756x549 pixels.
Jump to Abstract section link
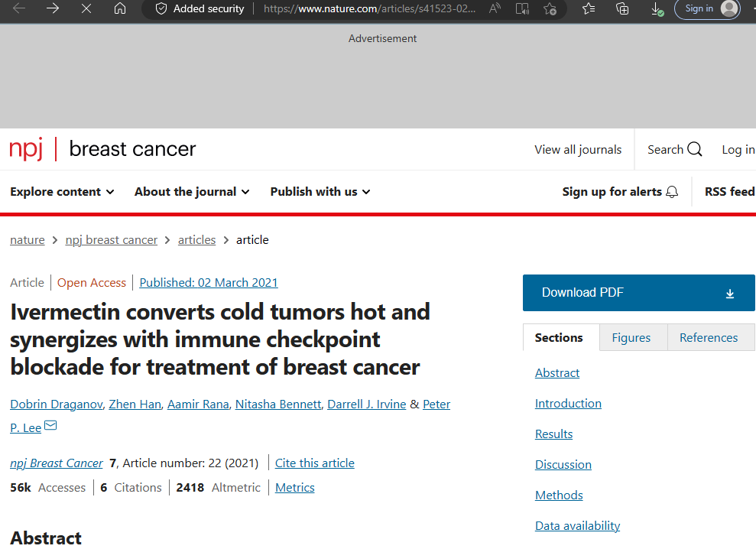tap(557, 373)
